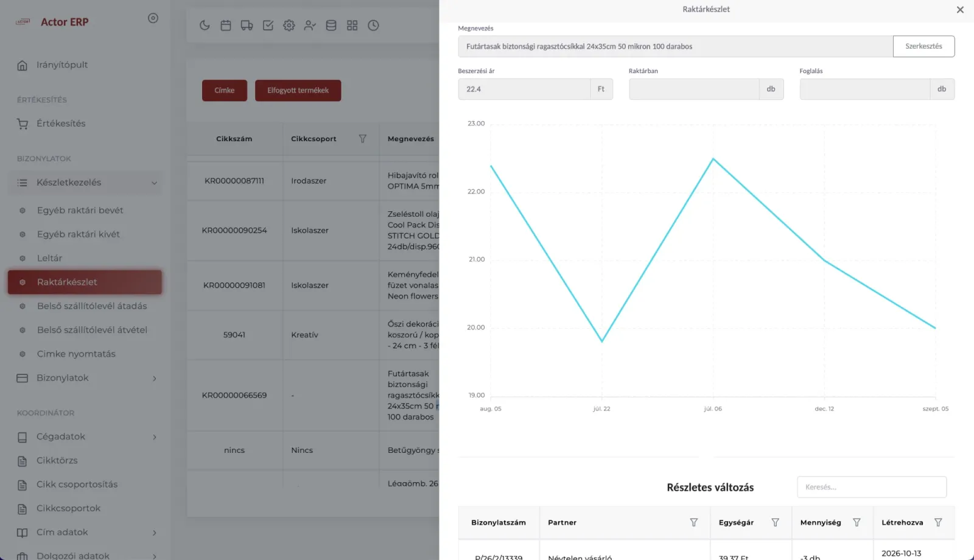The width and height of the screenshot is (974, 560).
Task: Filter the Létrehozva column
Action: (x=938, y=522)
